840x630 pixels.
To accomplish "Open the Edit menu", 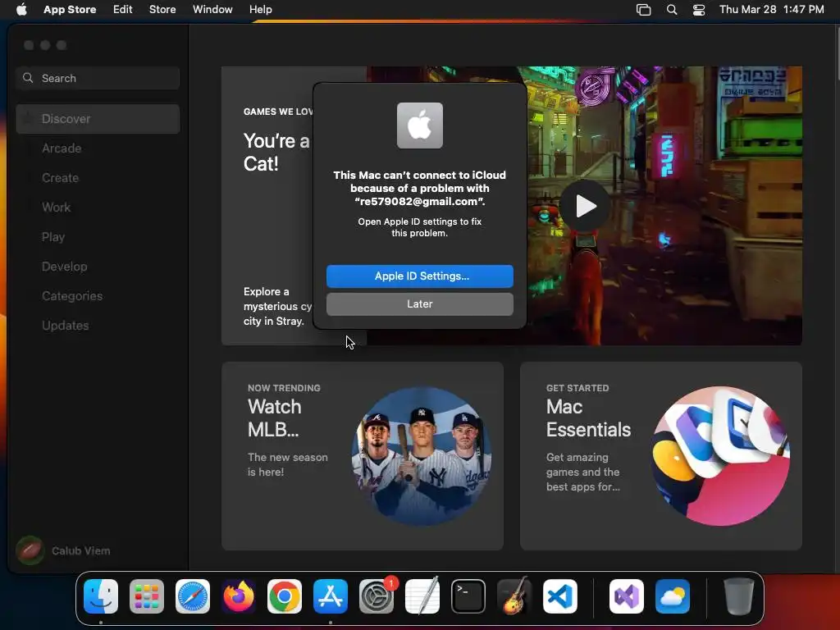I will (x=123, y=10).
